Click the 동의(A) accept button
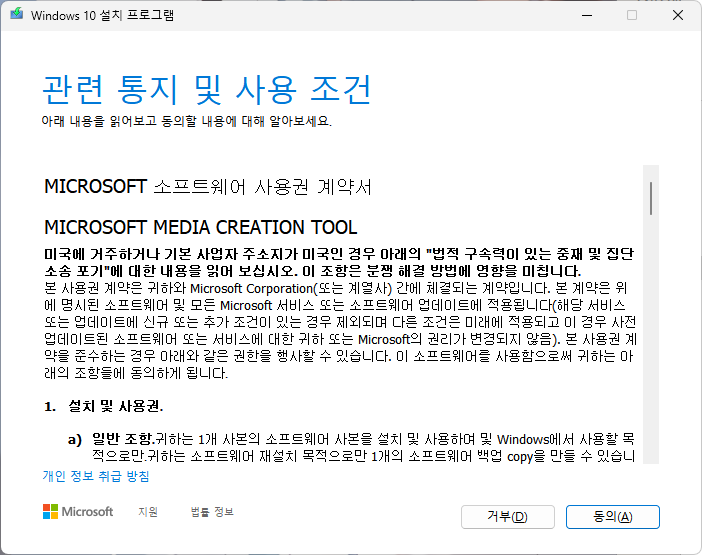Viewport: 702px width, 555px height. click(612, 517)
